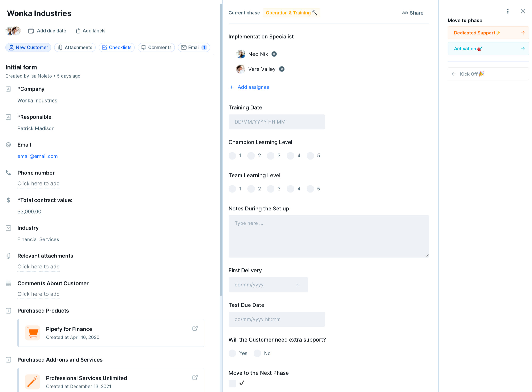
Task: Open the Checklists tab
Action: (x=116, y=47)
